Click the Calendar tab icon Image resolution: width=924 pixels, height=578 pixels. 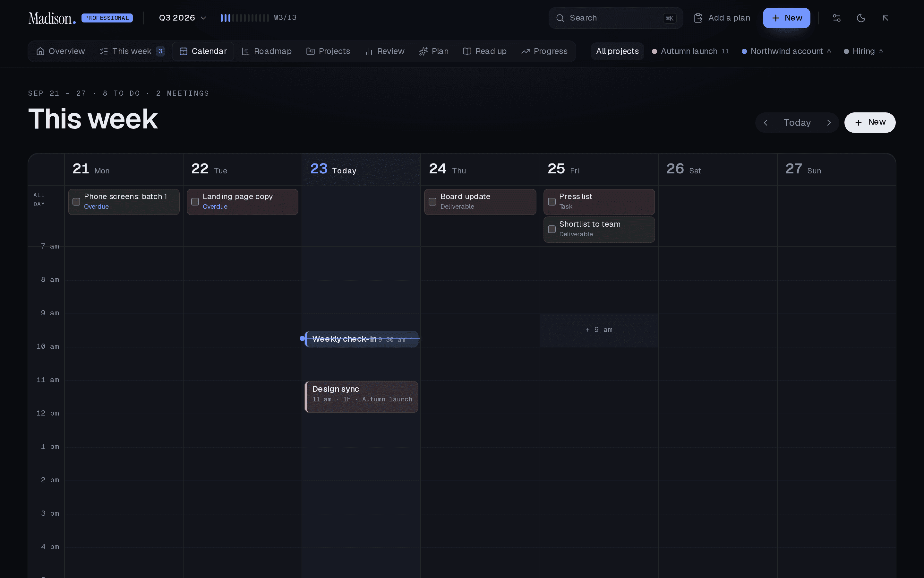coord(183,51)
